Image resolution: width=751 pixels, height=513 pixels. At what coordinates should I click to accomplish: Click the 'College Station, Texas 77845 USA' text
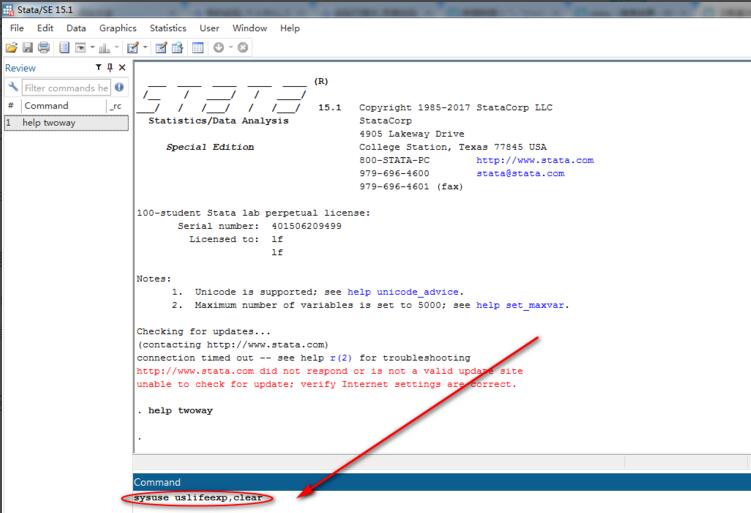(x=453, y=147)
